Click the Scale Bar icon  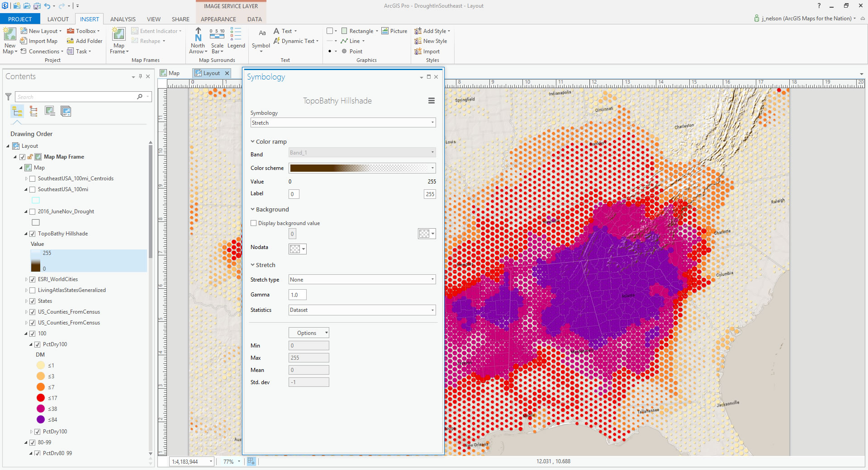click(217, 36)
